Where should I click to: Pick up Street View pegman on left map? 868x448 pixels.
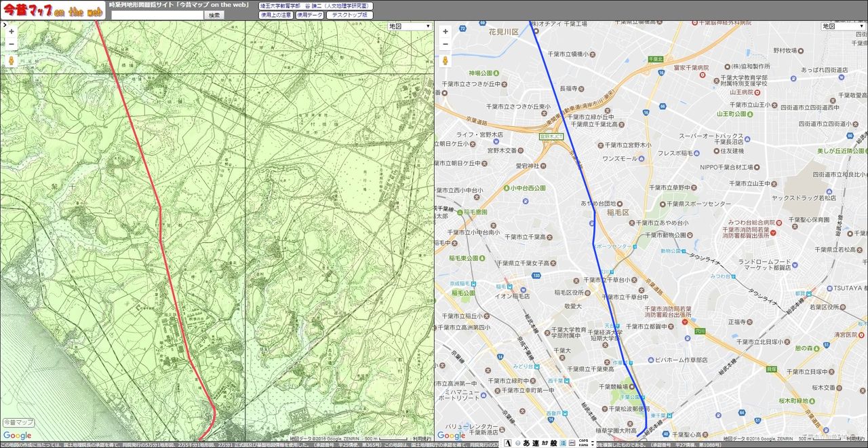click(x=11, y=60)
